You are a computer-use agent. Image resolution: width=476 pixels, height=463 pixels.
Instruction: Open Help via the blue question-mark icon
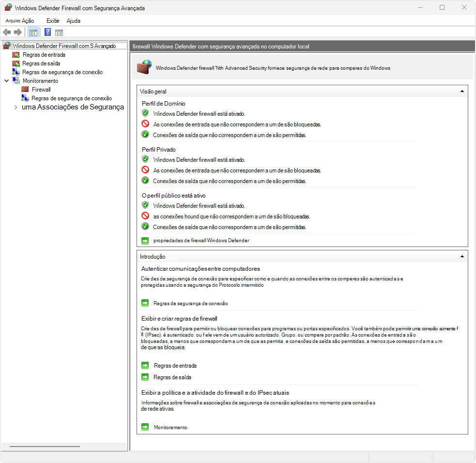(x=47, y=32)
